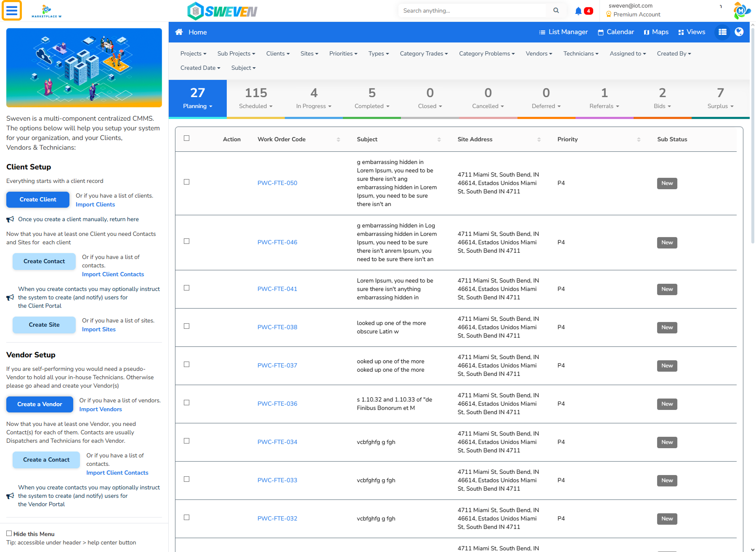Expand the Sub Projects filter dropdown
The image size is (756, 552).
coord(236,53)
